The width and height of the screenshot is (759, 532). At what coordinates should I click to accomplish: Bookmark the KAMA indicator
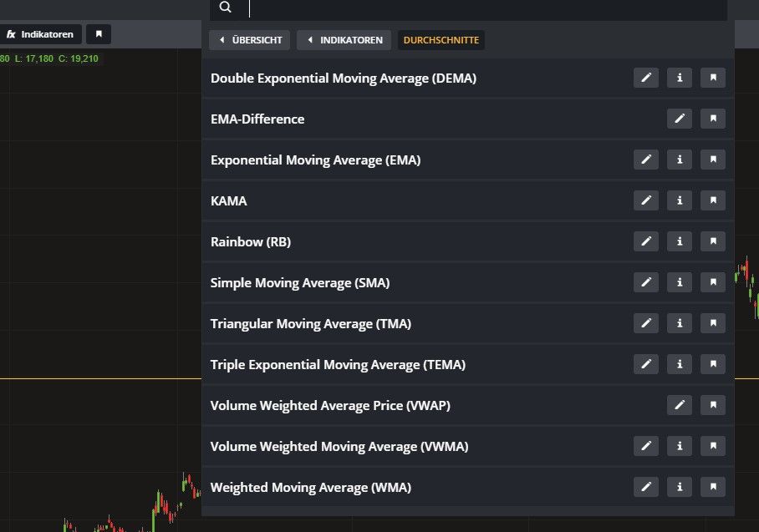click(x=713, y=201)
